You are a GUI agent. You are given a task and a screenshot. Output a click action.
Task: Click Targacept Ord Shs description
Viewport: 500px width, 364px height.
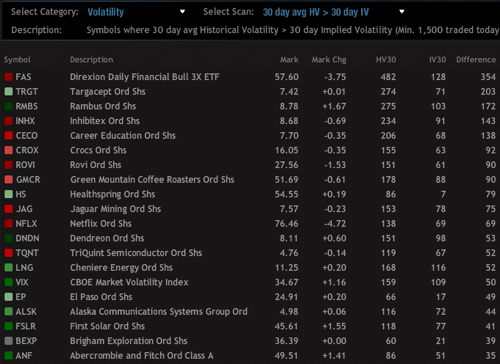click(108, 92)
